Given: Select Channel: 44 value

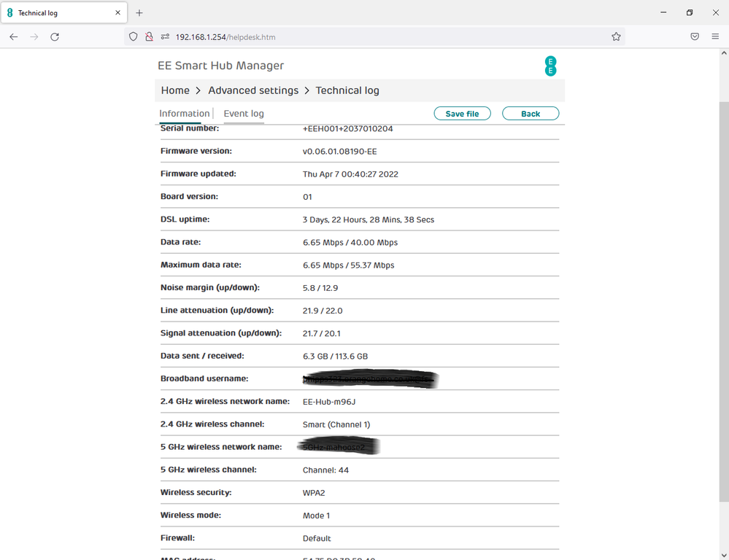Looking at the screenshot, I should [325, 470].
